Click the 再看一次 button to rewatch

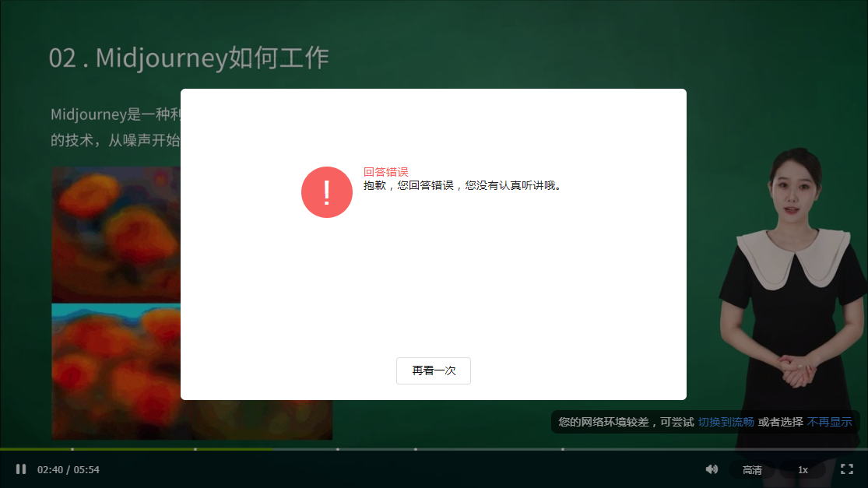(x=433, y=370)
